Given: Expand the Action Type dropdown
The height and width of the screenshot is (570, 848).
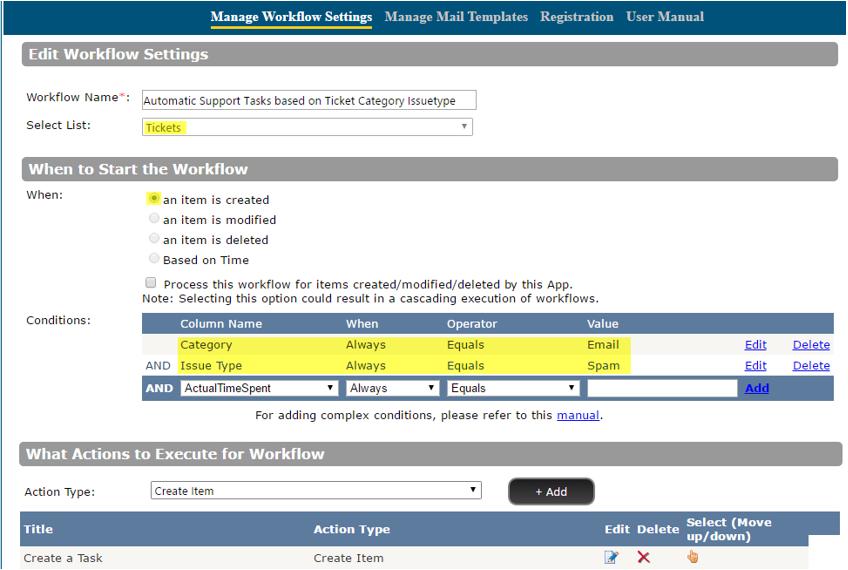Looking at the screenshot, I should point(316,491).
